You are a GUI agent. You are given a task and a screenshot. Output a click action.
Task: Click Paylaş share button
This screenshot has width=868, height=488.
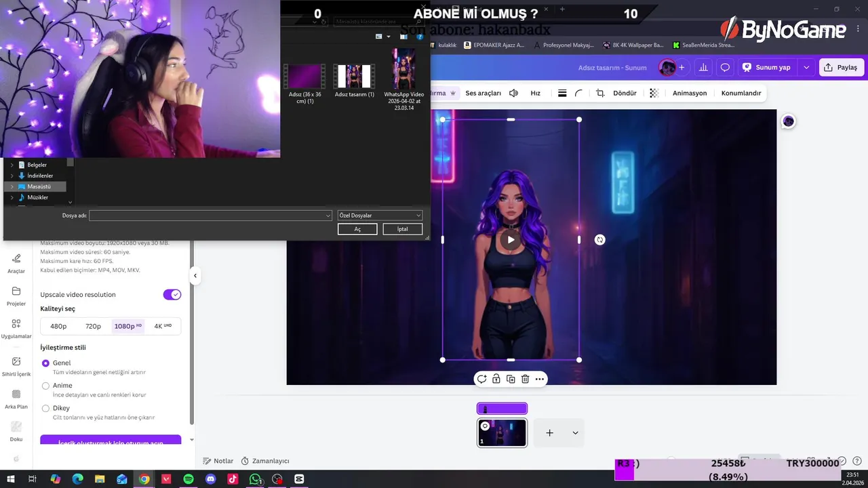coord(841,67)
